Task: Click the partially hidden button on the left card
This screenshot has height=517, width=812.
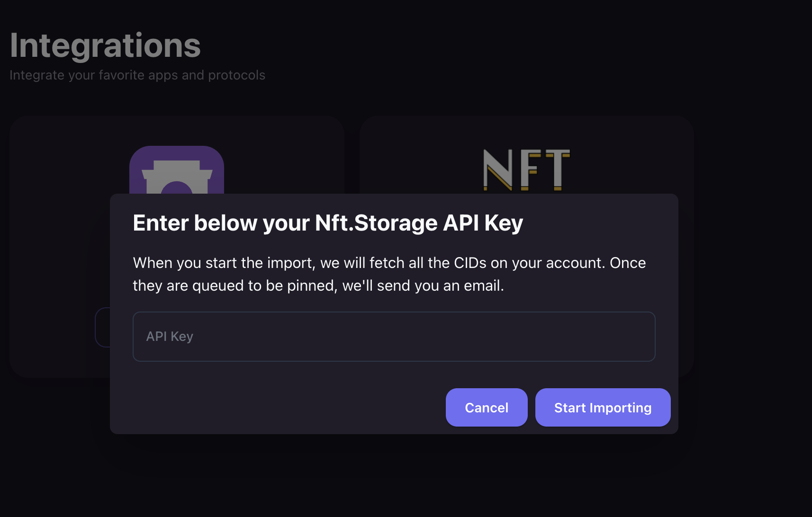Action: tap(103, 327)
